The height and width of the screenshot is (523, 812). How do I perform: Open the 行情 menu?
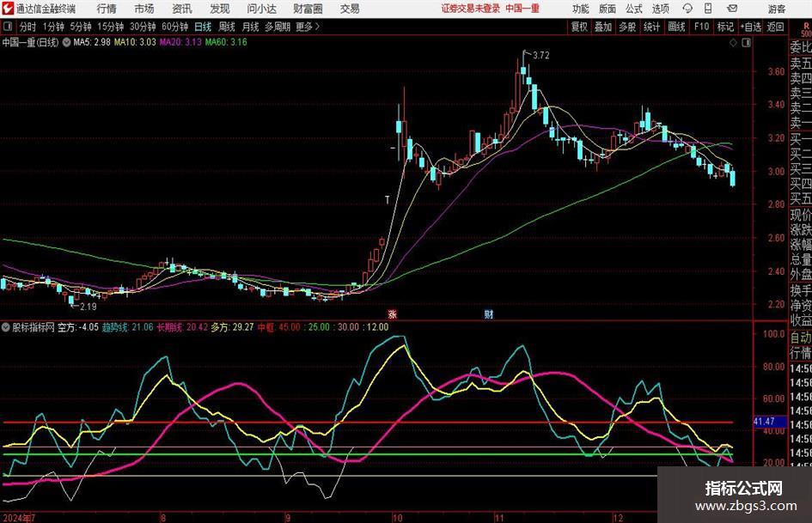click(107, 9)
